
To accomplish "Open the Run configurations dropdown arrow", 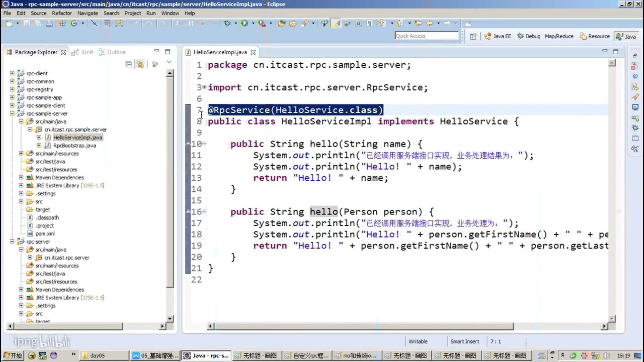I will (x=253, y=23).
